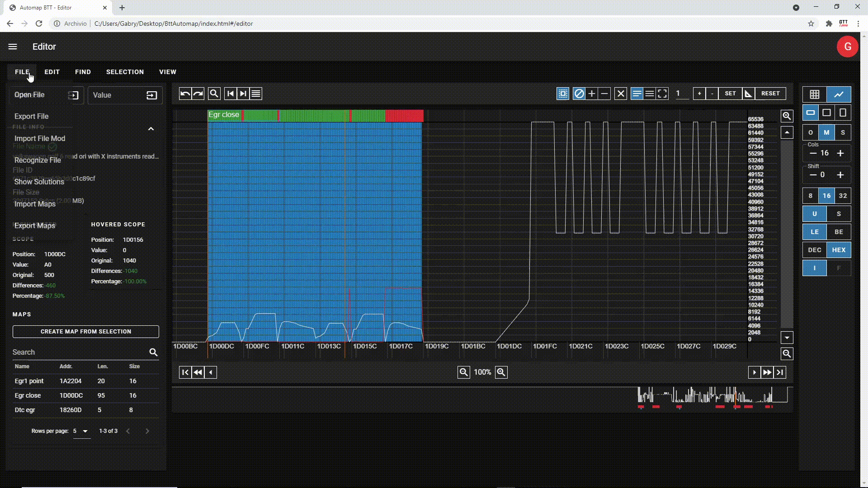Select the tall rectangle layout icon
The width and height of the screenshot is (868, 488).
843,113
